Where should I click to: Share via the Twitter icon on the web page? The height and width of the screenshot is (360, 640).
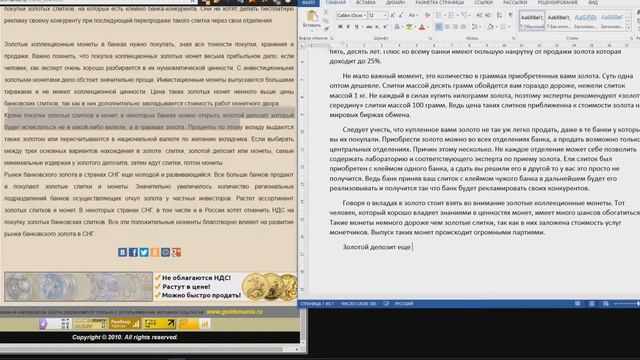click(144, 252)
